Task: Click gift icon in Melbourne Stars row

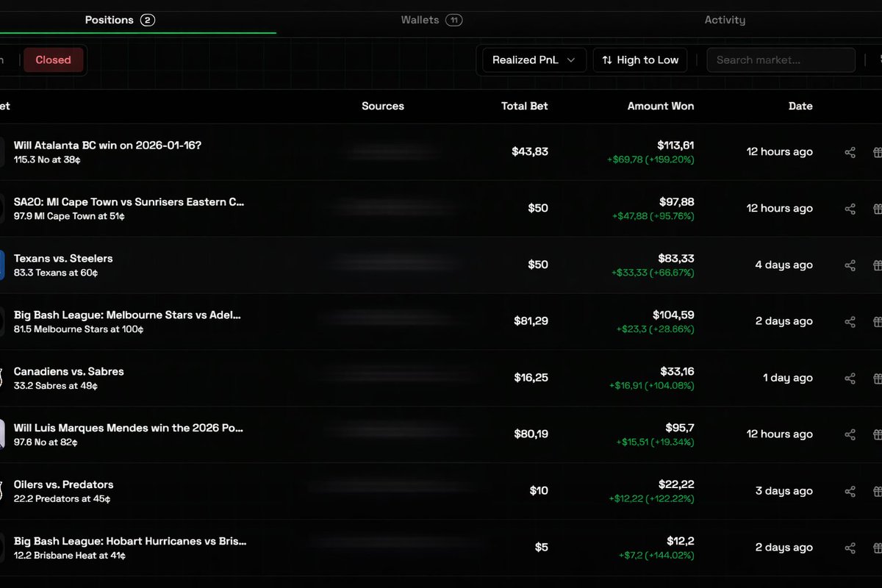Action: (877, 321)
